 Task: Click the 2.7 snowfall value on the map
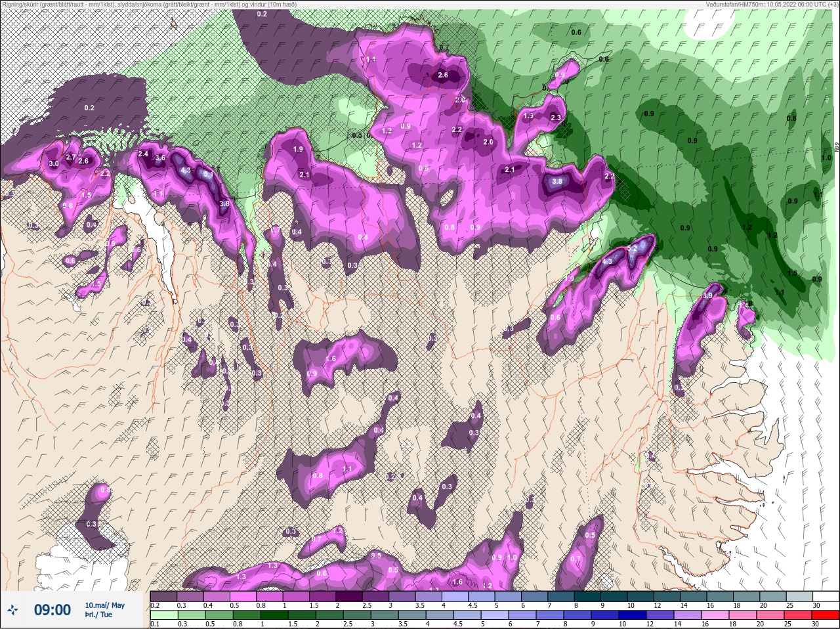point(71,157)
